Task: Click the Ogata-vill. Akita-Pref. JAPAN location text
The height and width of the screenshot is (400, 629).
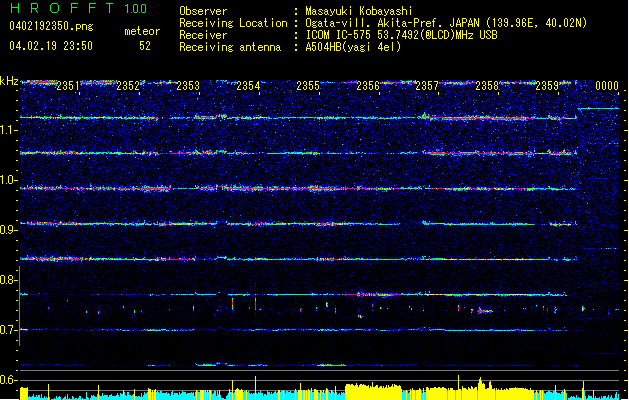Action: (446, 23)
